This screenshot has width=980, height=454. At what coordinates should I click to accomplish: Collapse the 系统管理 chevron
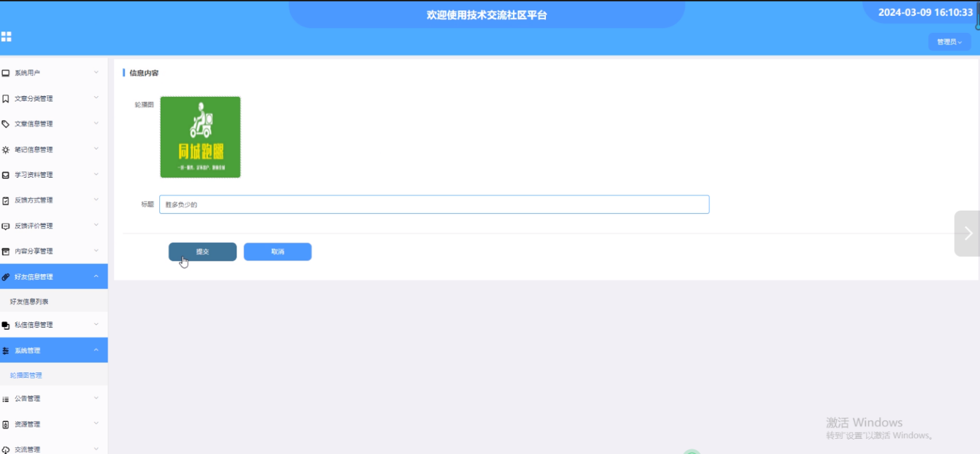(96, 350)
